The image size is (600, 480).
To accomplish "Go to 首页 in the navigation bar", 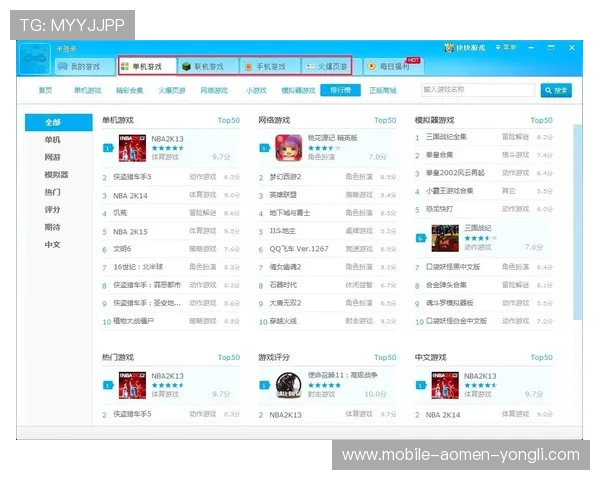I will pyautogui.click(x=45, y=90).
